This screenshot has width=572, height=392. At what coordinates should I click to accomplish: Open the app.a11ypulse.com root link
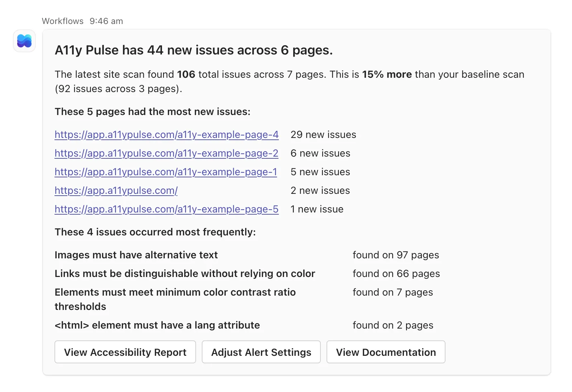(116, 190)
